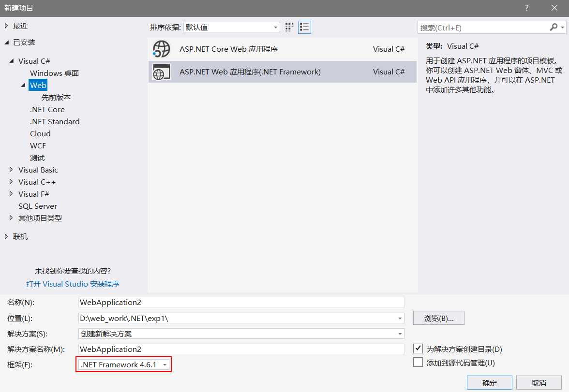Image resolution: width=569 pixels, height=392 pixels.
Task: Select the Web category
Action: 38,85
